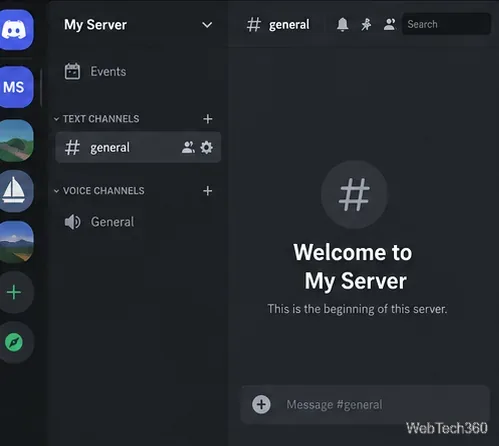The height and width of the screenshot is (446, 499).
Task: Collapse the TEXT CHANNELS category
Action: point(97,119)
